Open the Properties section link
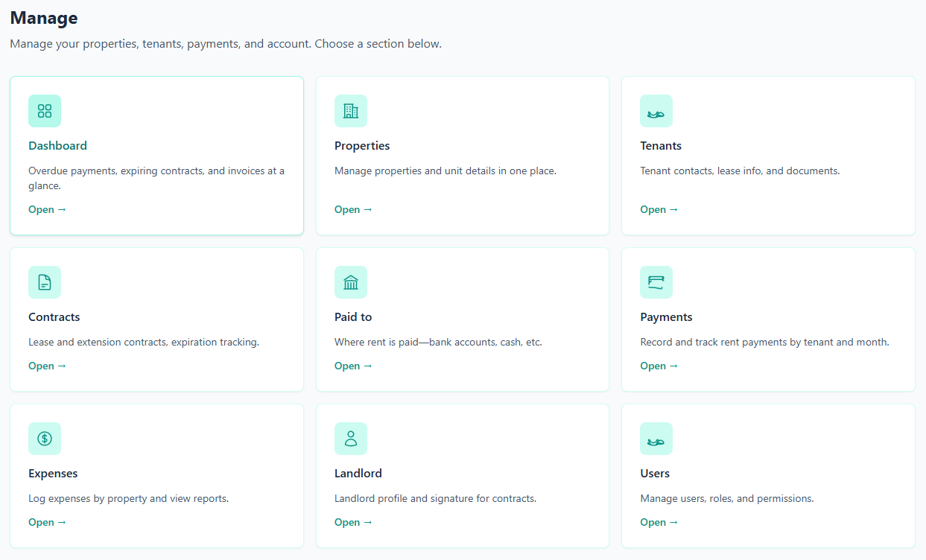The height and width of the screenshot is (560, 926). pyautogui.click(x=353, y=209)
